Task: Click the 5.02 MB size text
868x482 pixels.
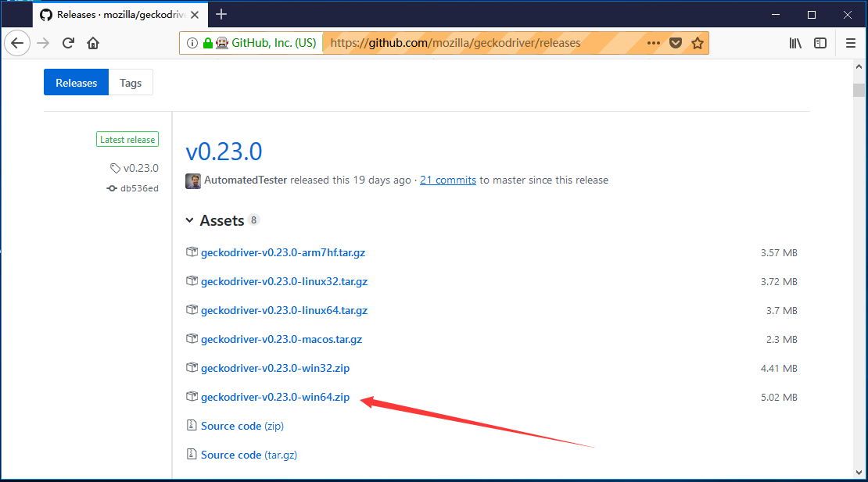Action: [779, 398]
